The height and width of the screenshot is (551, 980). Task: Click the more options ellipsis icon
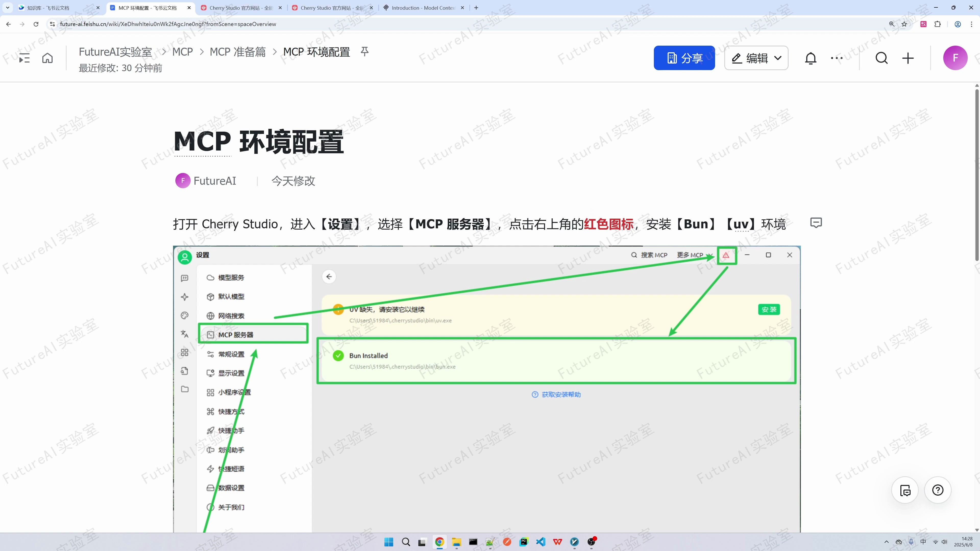837,58
